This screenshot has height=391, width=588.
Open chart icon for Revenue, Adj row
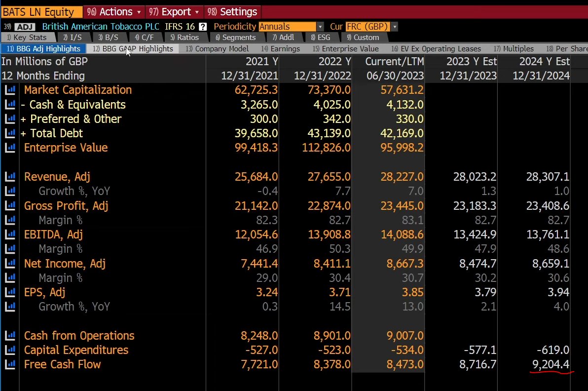tap(10, 177)
